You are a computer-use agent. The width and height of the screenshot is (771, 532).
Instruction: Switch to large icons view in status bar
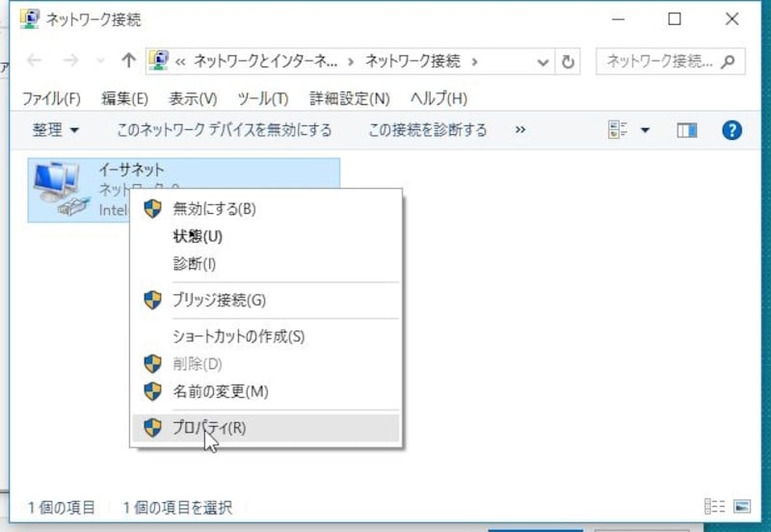(741, 507)
